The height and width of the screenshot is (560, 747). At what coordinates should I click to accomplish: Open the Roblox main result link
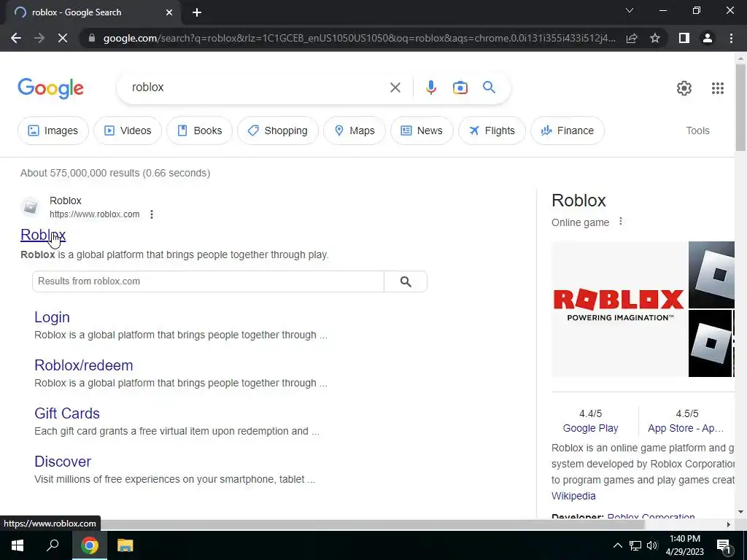point(43,235)
